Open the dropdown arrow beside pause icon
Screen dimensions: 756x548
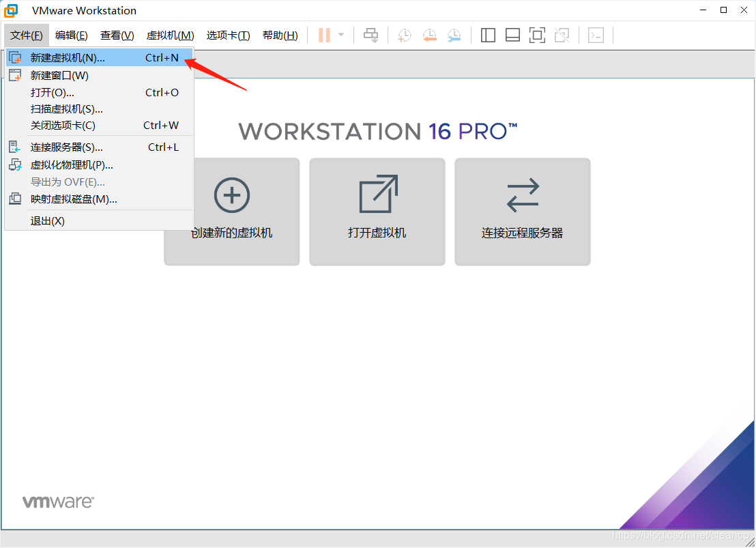click(341, 35)
